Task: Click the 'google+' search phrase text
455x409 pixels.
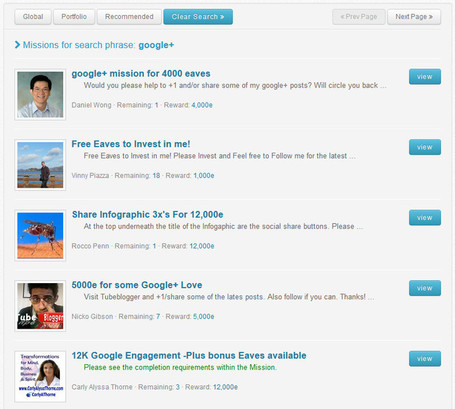Action: [x=156, y=45]
